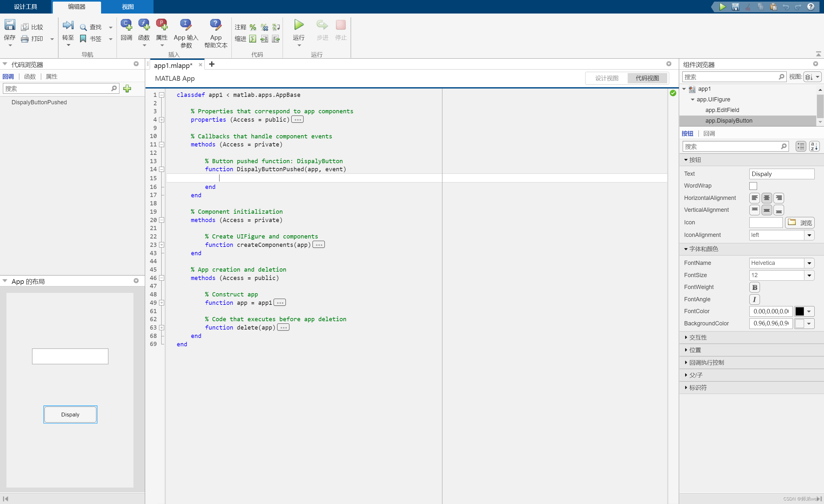Switch to the 视图 ribbon tab
Image resolution: width=824 pixels, height=504 pixels.
[127, 6]
